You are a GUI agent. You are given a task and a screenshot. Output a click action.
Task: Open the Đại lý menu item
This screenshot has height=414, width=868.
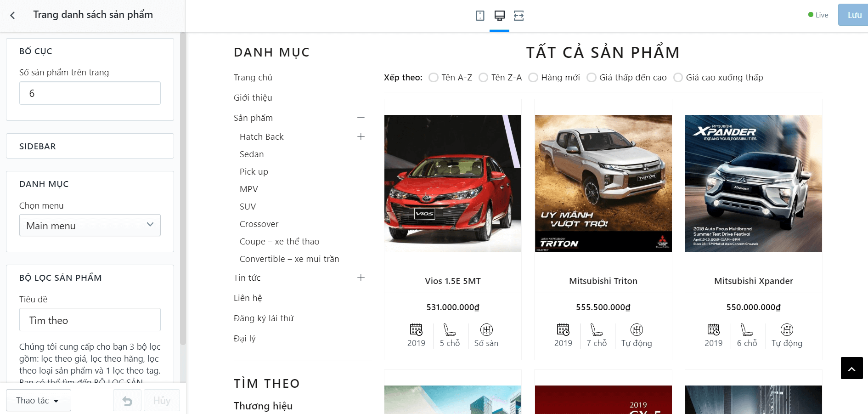click(x=245, y=339)
